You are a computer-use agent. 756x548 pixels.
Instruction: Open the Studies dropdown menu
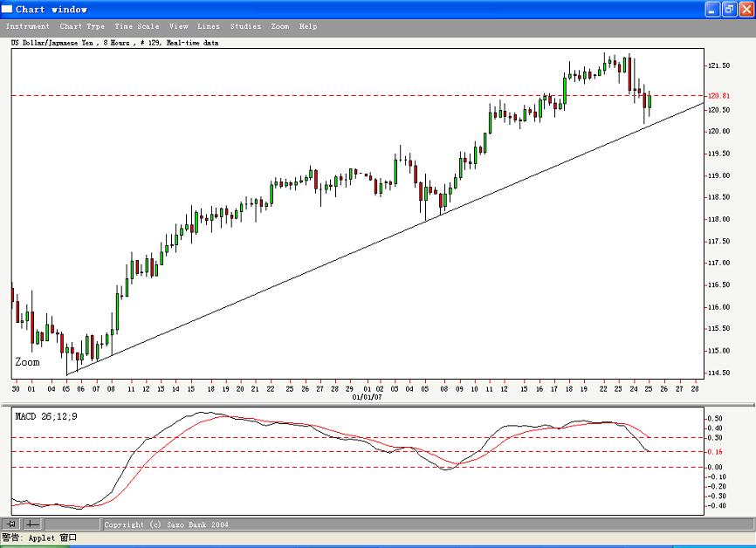point(244,26)
